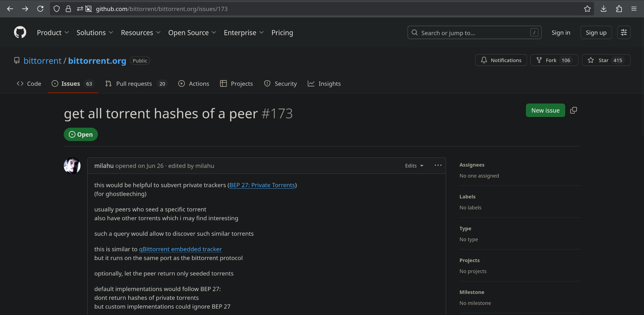The height and width of the screenshot is (315, 644).
Task: Follow the qBittorrent embedded tracker link
Action: tap(180, 249)
